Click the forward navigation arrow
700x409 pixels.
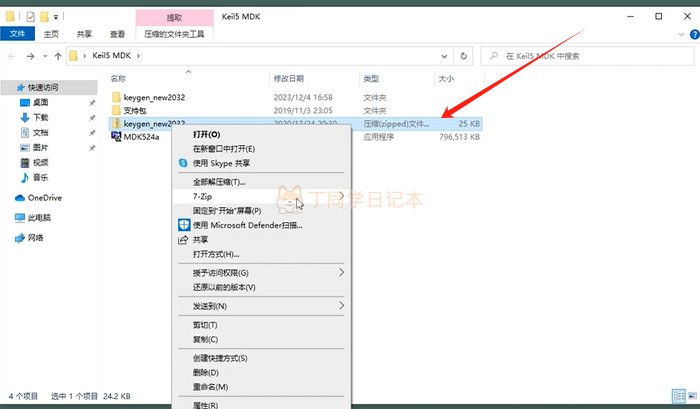tap(30, 56)
